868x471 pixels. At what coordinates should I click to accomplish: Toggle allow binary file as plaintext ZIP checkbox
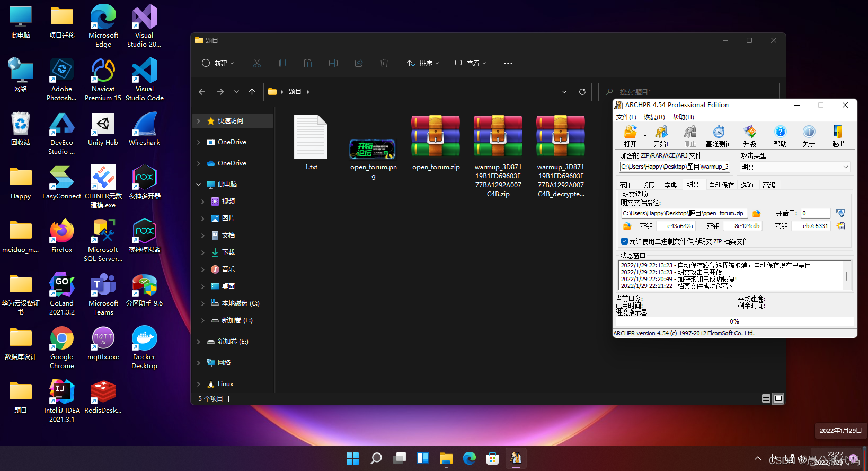[x=624, y=241]
